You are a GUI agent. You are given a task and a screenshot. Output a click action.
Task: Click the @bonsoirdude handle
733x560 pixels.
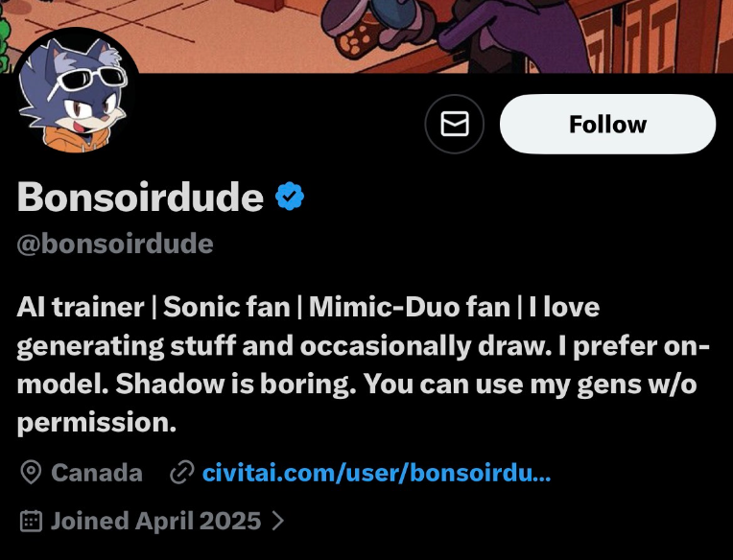click(115, 244)
